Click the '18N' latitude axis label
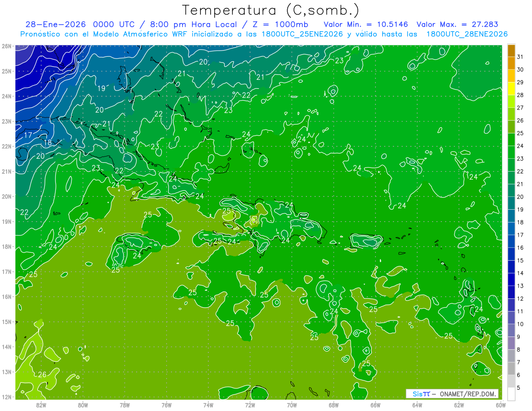The height and width of the screenshot is (411, 532). pos(6,247)
